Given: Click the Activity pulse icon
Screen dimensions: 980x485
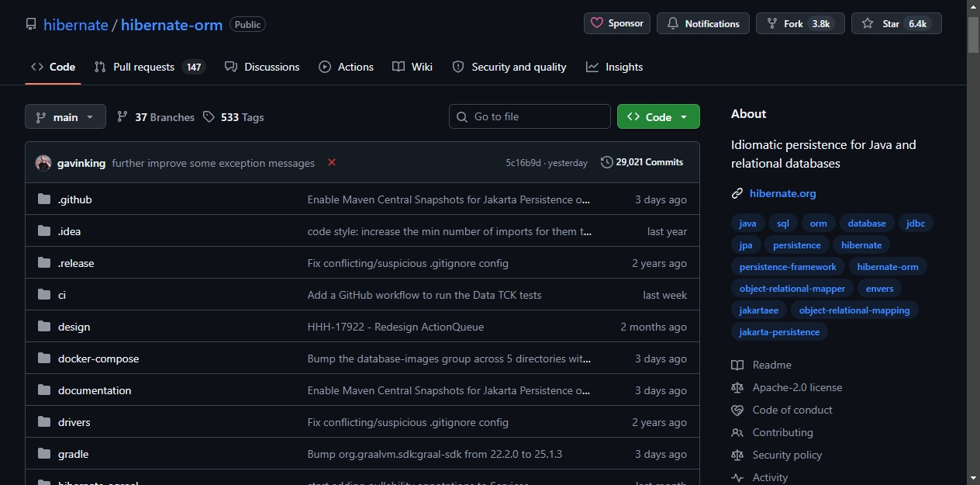Looking at the screenshot, I should tap(737, 477).
